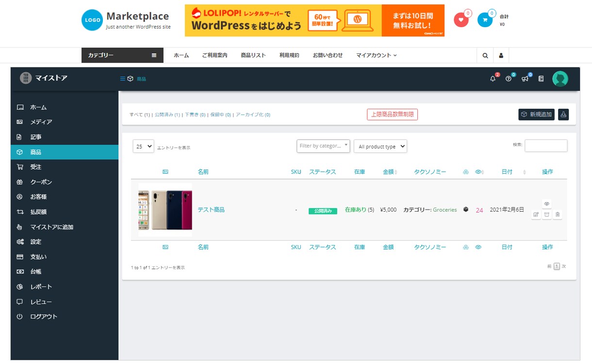Click the 上限商品数無制限 button
Viewport: 592px width, 364px height.
pos(392,115)
